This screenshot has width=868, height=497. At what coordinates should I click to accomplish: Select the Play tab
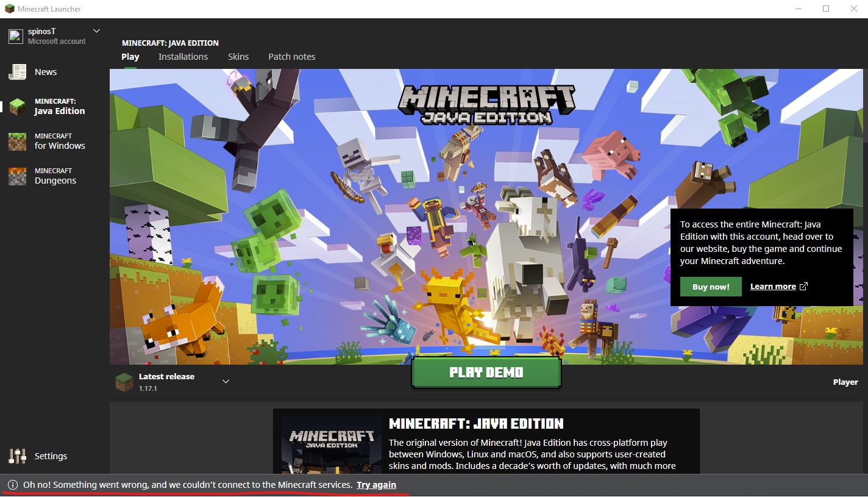click(130, 57)
